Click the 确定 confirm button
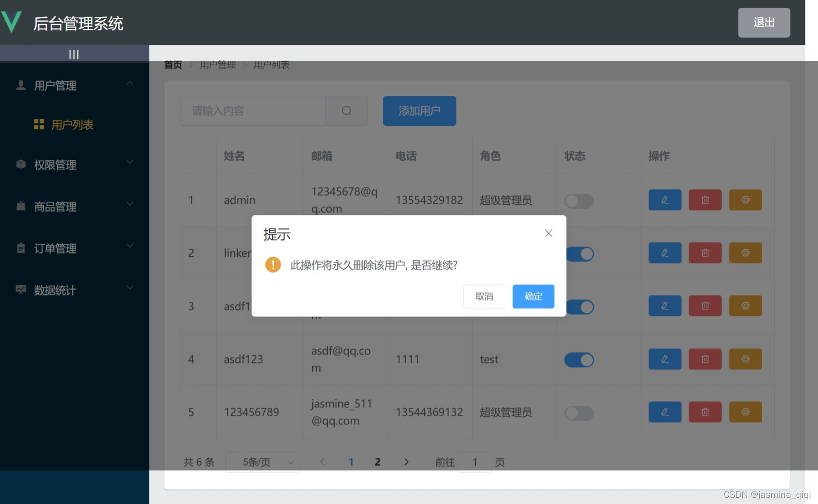Screen dimensions: 818x504 [x=533, y=296]
